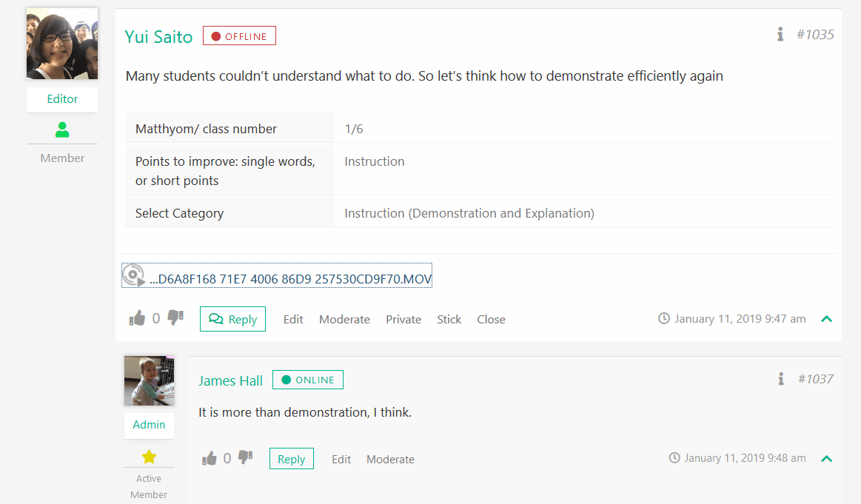Screen dimensions: 861x504
Task: Click the green member icon under Editor
Action: [x=62, y=130]
